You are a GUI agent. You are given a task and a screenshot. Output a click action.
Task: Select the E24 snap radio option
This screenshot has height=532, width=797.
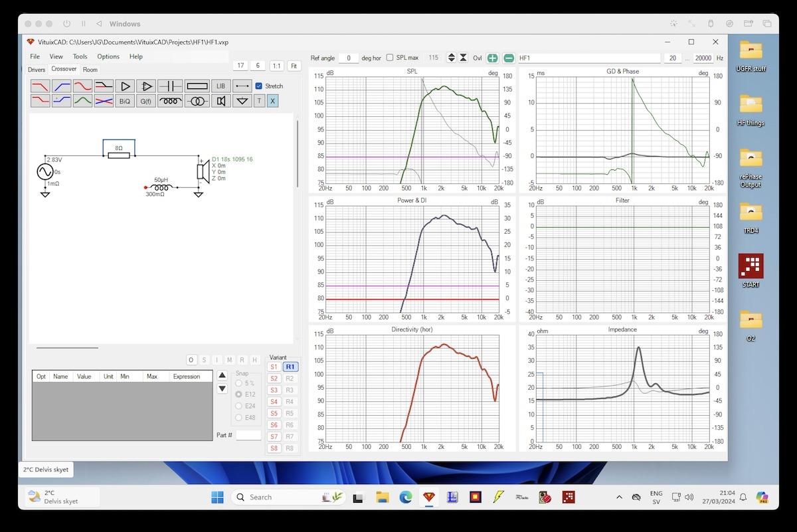click(238, 406)
